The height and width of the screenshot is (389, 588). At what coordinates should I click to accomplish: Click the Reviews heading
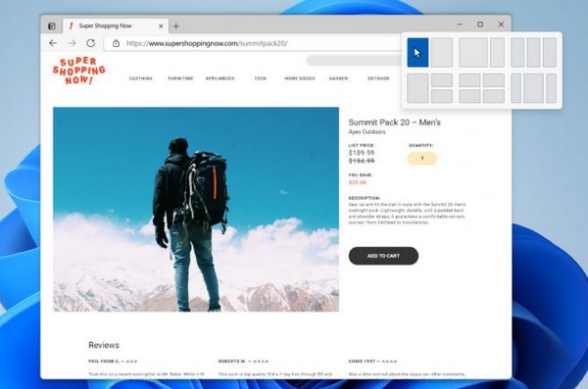tap(104, 345)
